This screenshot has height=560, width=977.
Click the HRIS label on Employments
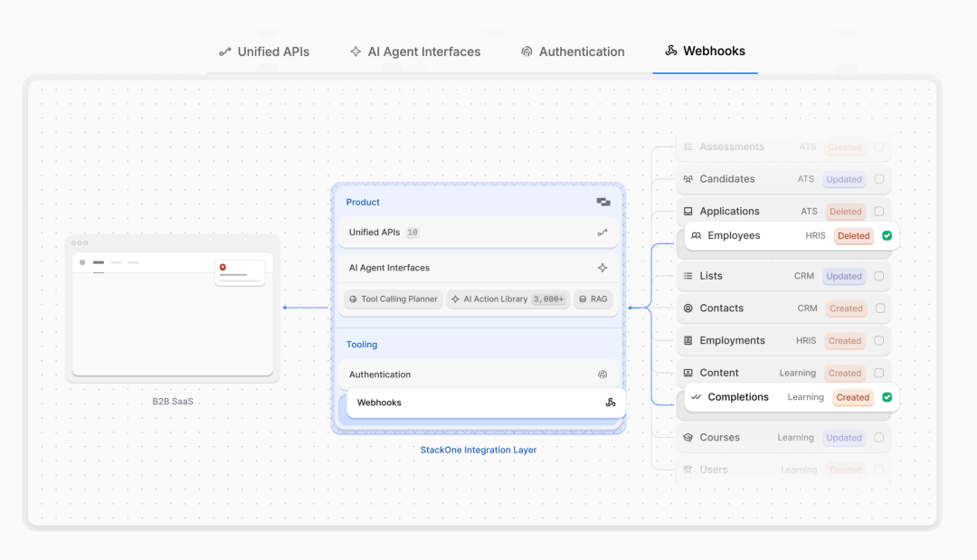[806, 341]
